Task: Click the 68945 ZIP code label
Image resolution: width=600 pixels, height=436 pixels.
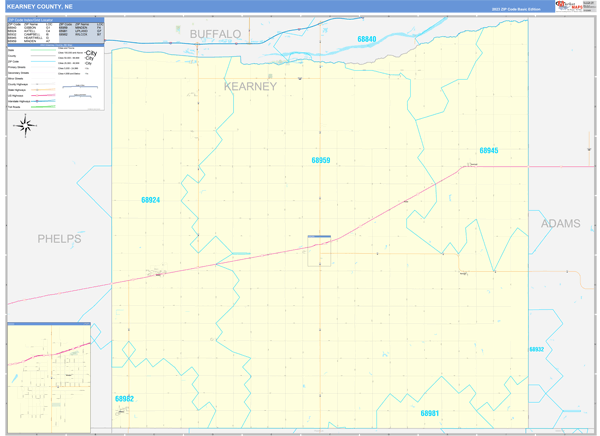Action: point(488,151)
